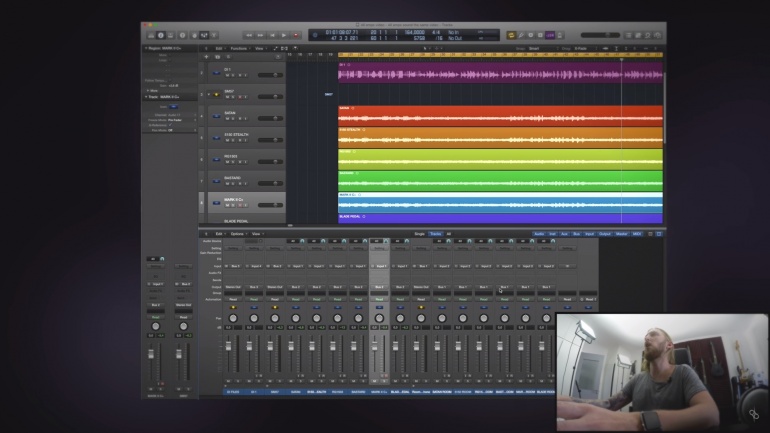Solo the BASTARD track in track list
This screenshot has height=433, width=770.
click(x=233, y=185)
